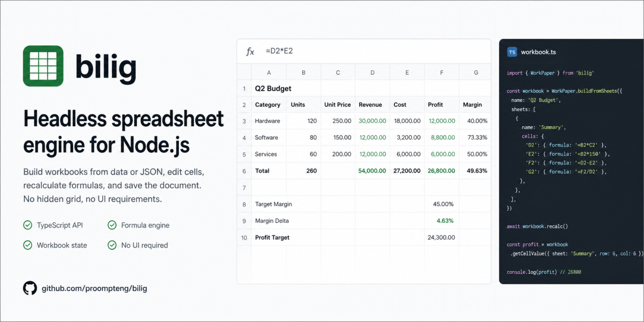Click the formula bar showing =D2*E2
This screenshot has width=644, height=322.
364,51
